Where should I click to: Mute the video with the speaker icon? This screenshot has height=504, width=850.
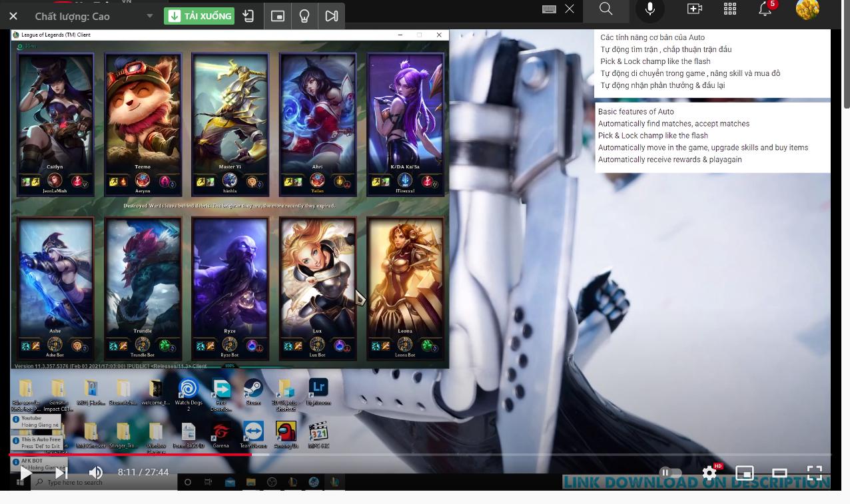[x=96, y=473]
